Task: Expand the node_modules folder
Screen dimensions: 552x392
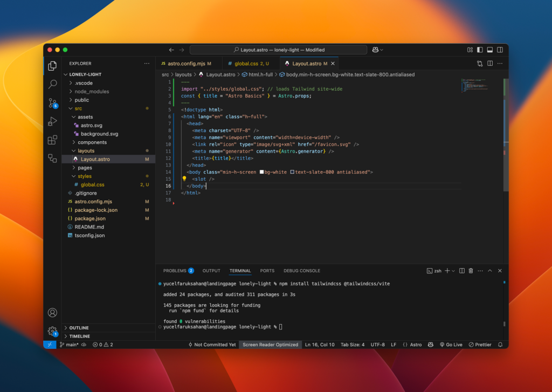Action: tap(92, 92)
